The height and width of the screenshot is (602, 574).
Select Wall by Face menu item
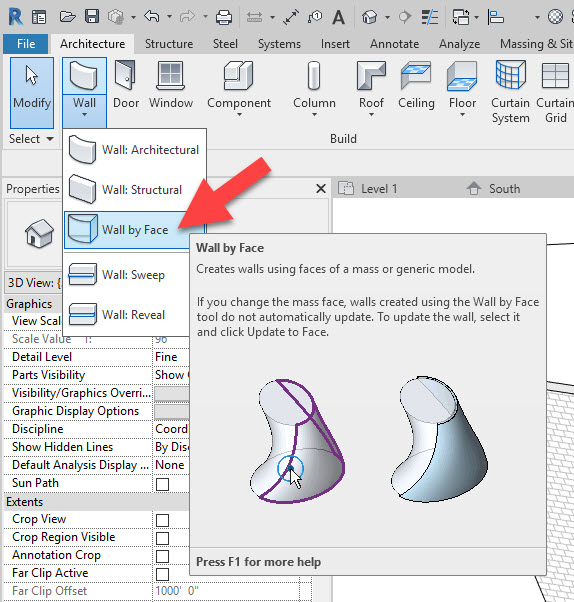click(x=134, y=230)
